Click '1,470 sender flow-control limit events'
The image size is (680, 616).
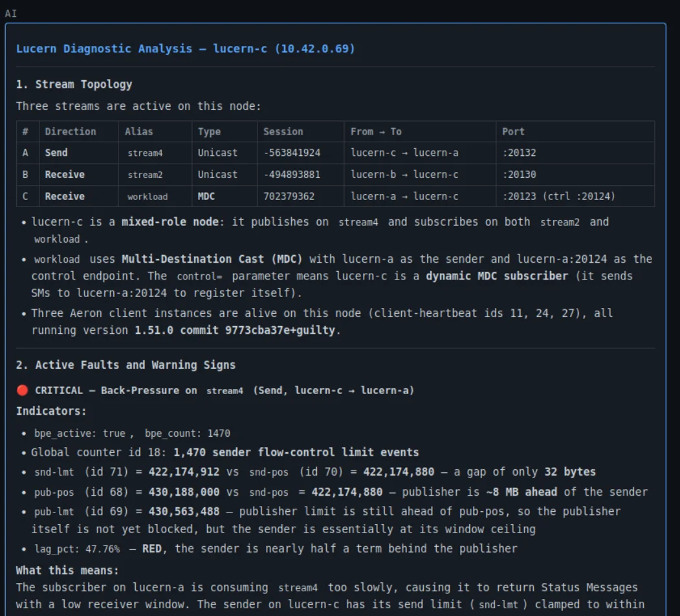(x=296, y=452)
